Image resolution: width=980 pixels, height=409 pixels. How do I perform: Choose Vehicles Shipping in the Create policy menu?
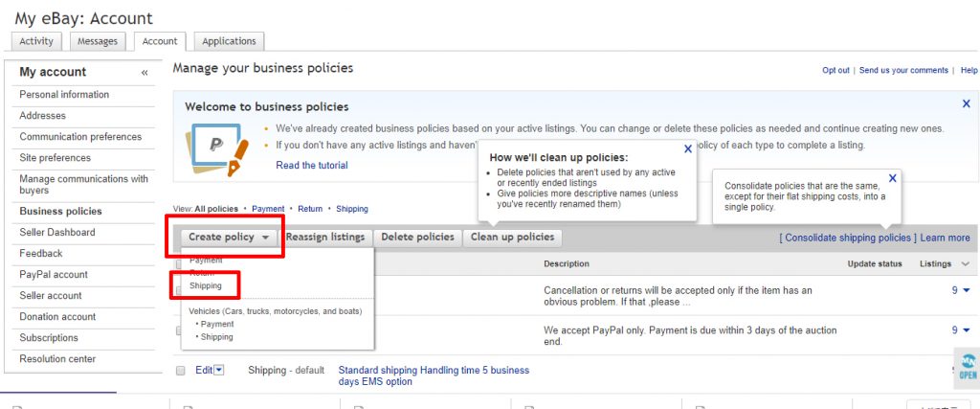coord(216,336)
